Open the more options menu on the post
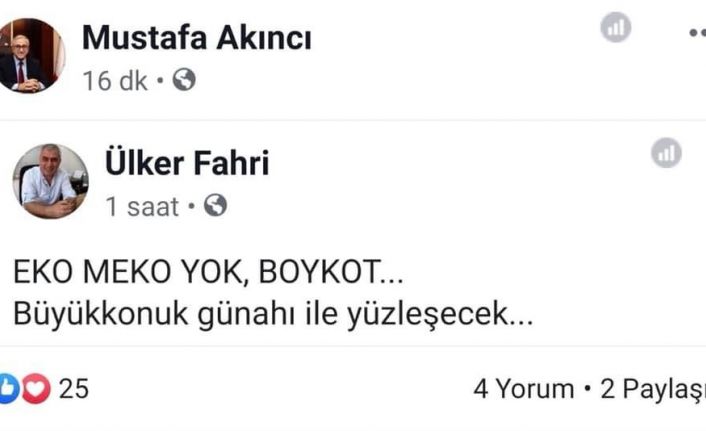The height and width of the screenshot is (431, 706). pyautogui.click(x=697, y=32)
